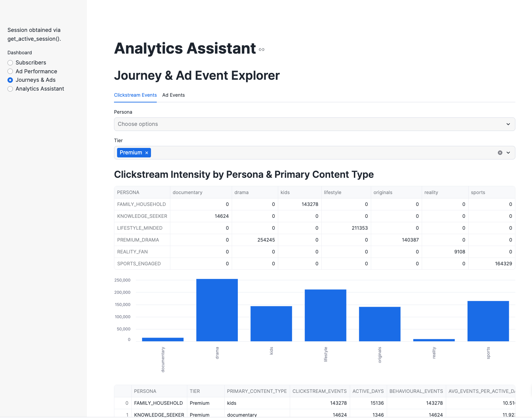Click the CLICKSTREAM_EVENTS column header
Screen dimensions: 532x419
click(x=319, y=391)
